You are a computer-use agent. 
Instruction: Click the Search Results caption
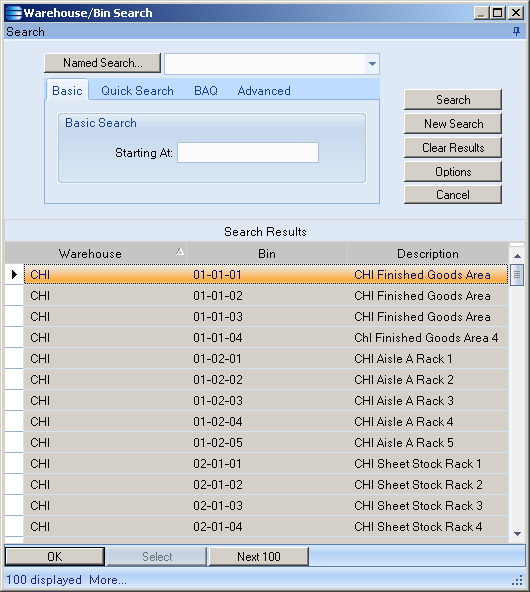265,231
